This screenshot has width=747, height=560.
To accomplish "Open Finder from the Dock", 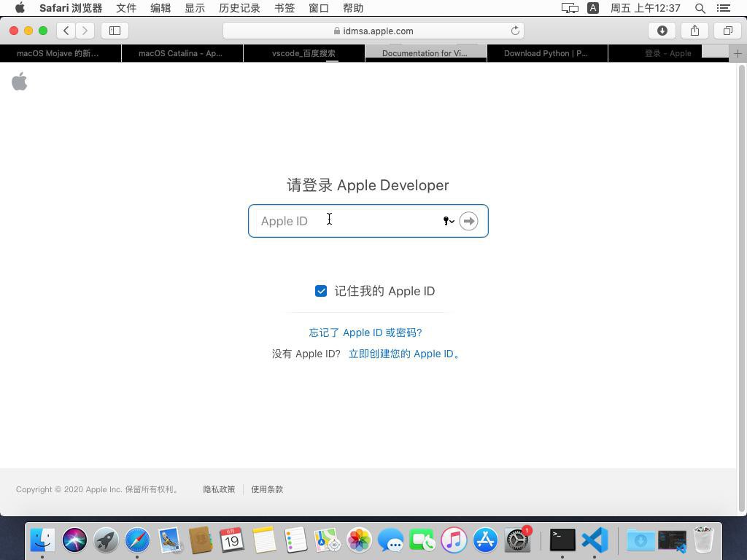I will point(42,540).
